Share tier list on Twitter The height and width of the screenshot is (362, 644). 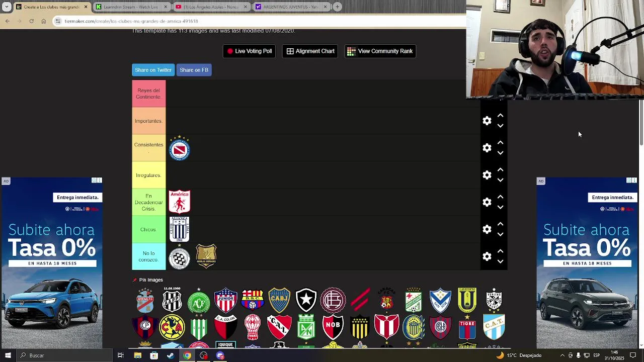pyautogui.click(x=153, y=70)
